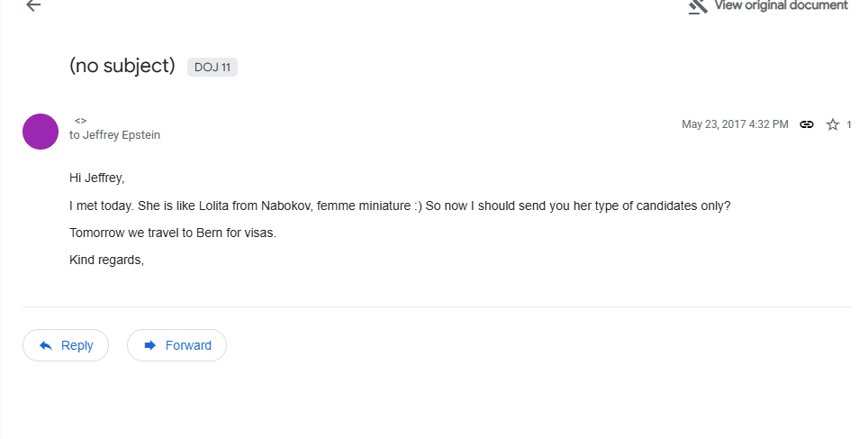This screenshot has width=868, height=439.
Task: Click the 'Hi Jeffrey,' greeting line
Action: [96, 178]
